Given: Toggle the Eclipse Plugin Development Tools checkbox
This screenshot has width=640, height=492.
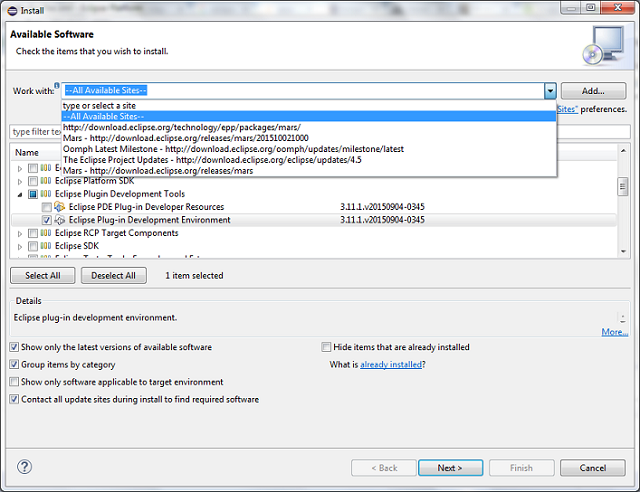Looking at the screenshot, I should coord(33,194).
